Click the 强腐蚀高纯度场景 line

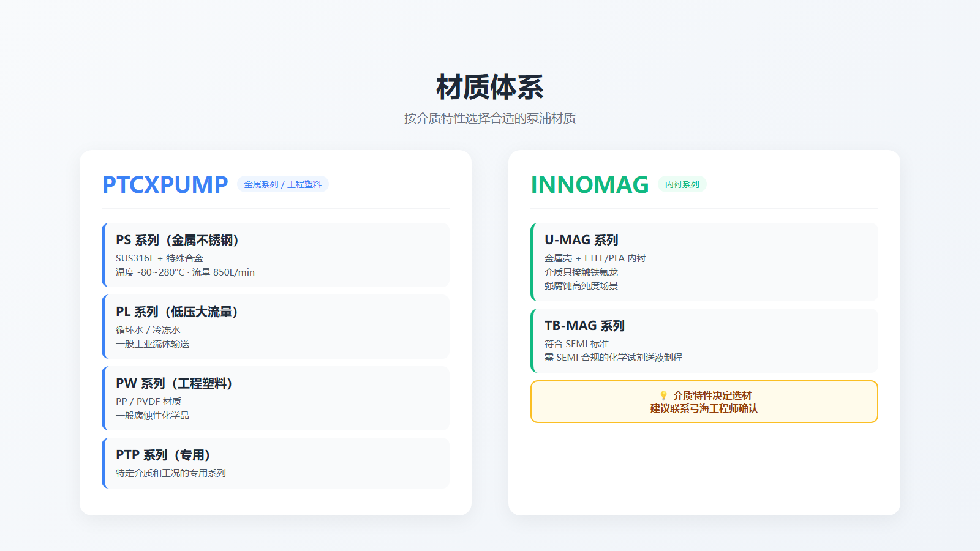point(581,286)
